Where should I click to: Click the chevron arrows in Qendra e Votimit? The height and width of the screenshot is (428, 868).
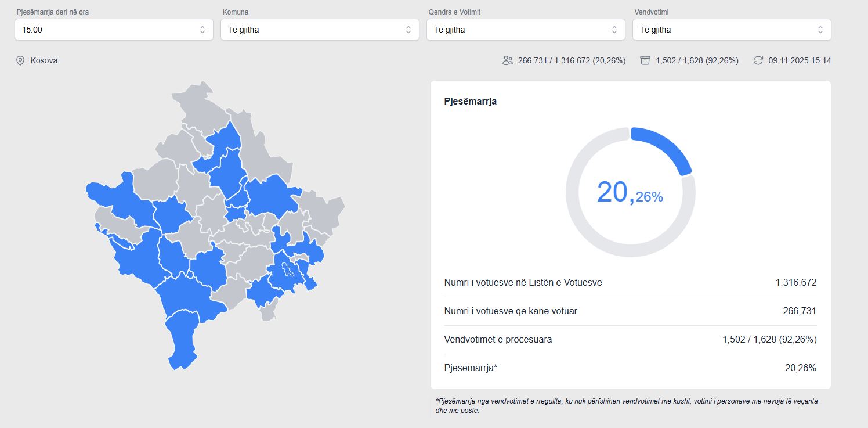(x=614, y=30)
